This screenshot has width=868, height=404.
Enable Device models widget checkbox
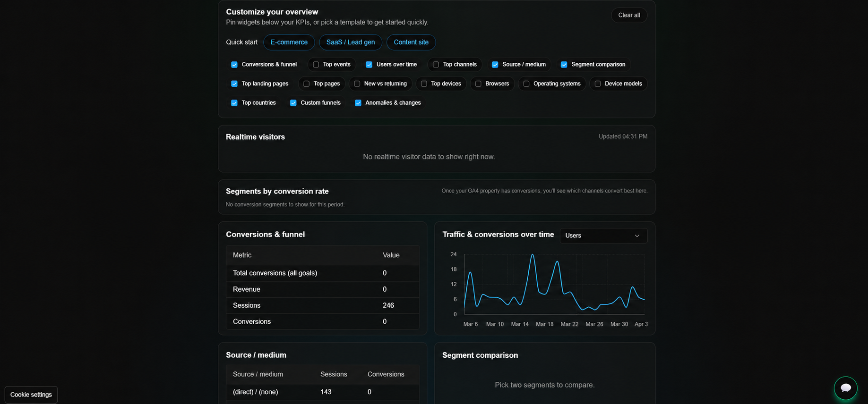tap(598, 84)
